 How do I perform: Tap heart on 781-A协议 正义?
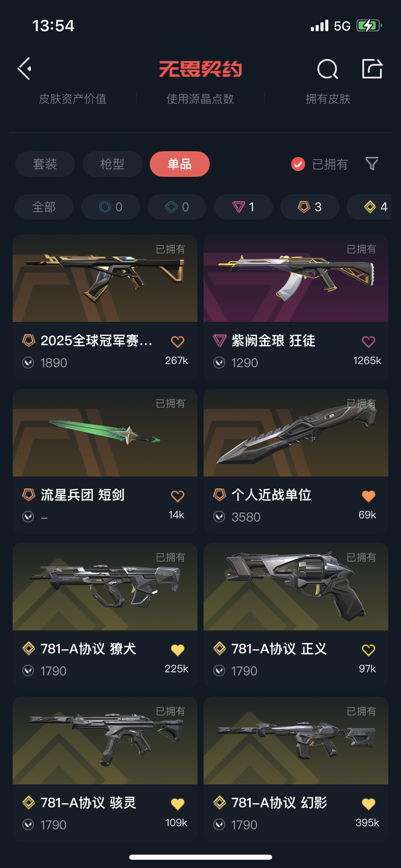[x=368, y=650]
